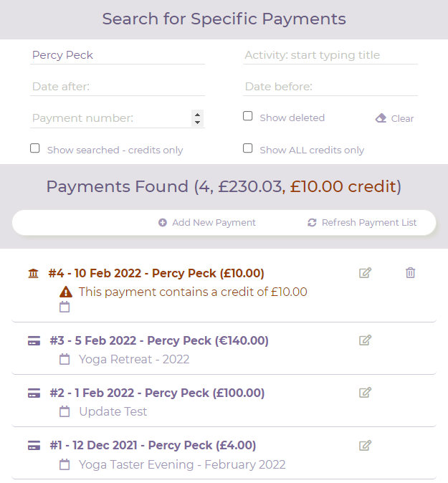Click the card icon on payment #3
Viewport: 448px width, 483px height.
pos(34,341)
